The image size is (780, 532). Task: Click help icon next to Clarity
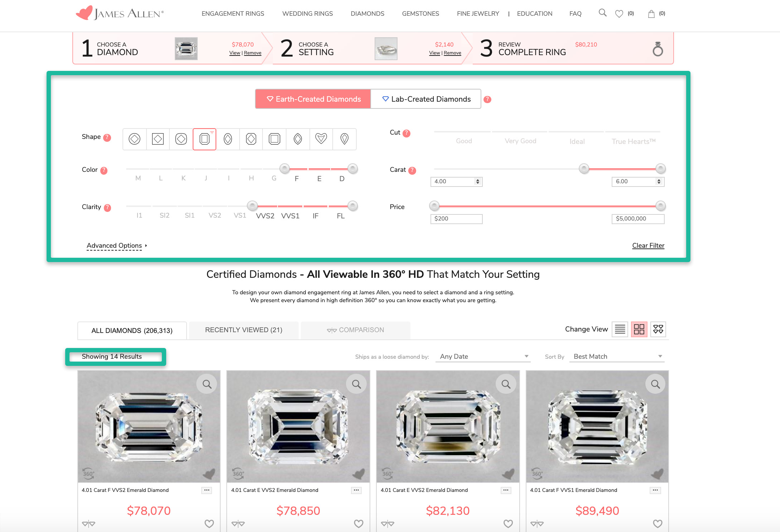(x=107, y=208)
